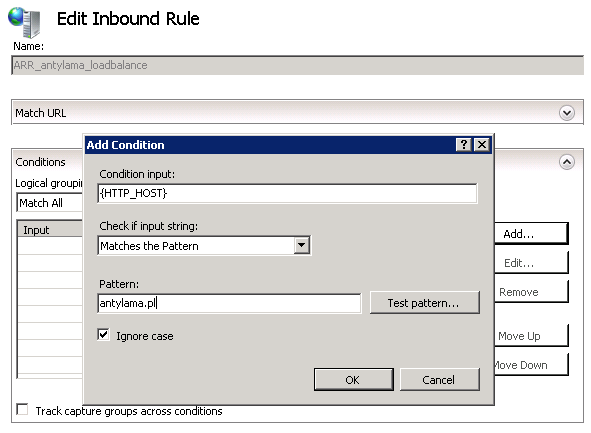Click the globe server icon beside title
Viewport: 591px width, 433px height.
tap(24, 23)
